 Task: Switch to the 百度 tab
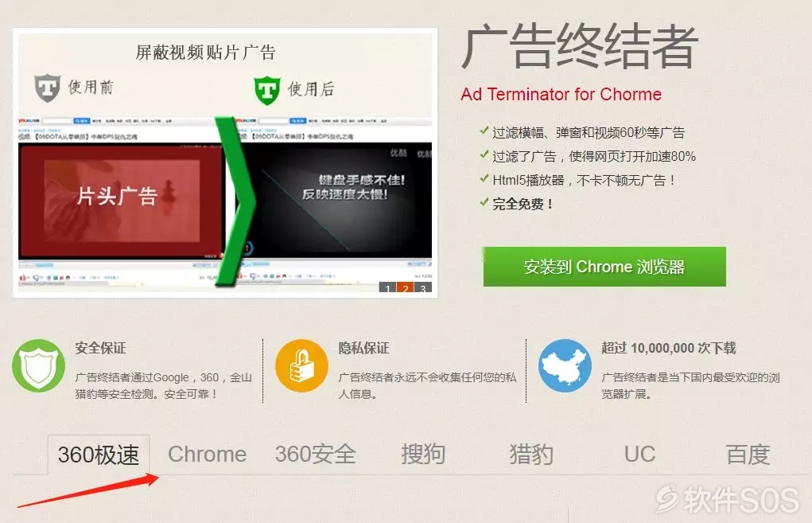point(748,454)
